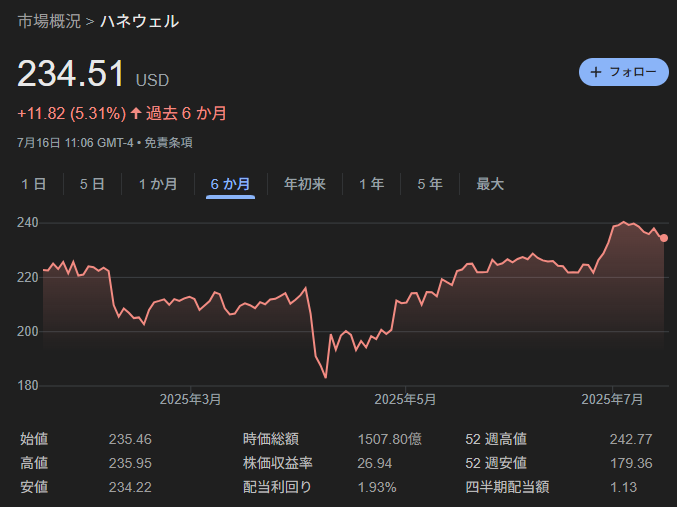Click the up arrow icon beside 過去 6 か月

(x=136, y=113)
